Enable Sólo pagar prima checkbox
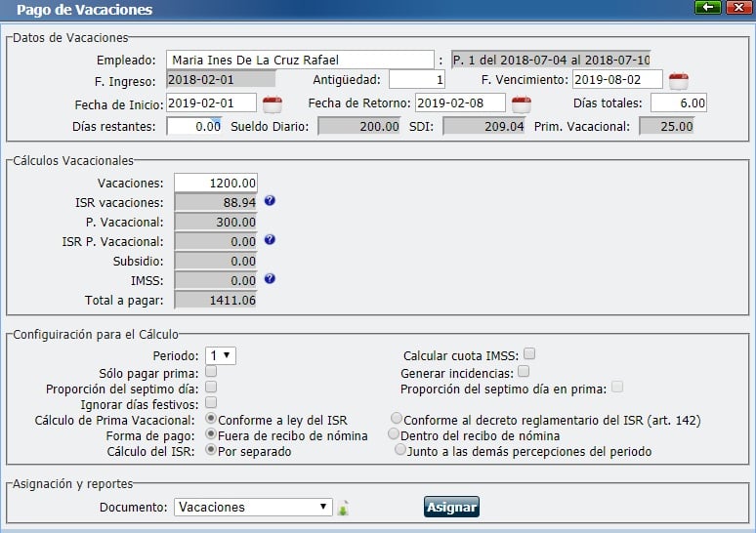The height and width of the screenshot is (533, 756). click(x=211, y=372)
